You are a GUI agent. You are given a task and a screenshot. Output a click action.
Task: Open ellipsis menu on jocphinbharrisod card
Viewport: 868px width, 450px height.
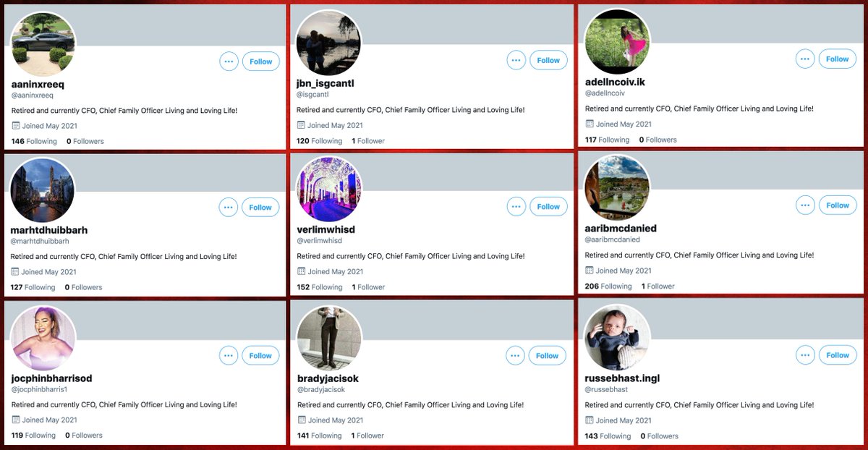[x=229, y=356]
